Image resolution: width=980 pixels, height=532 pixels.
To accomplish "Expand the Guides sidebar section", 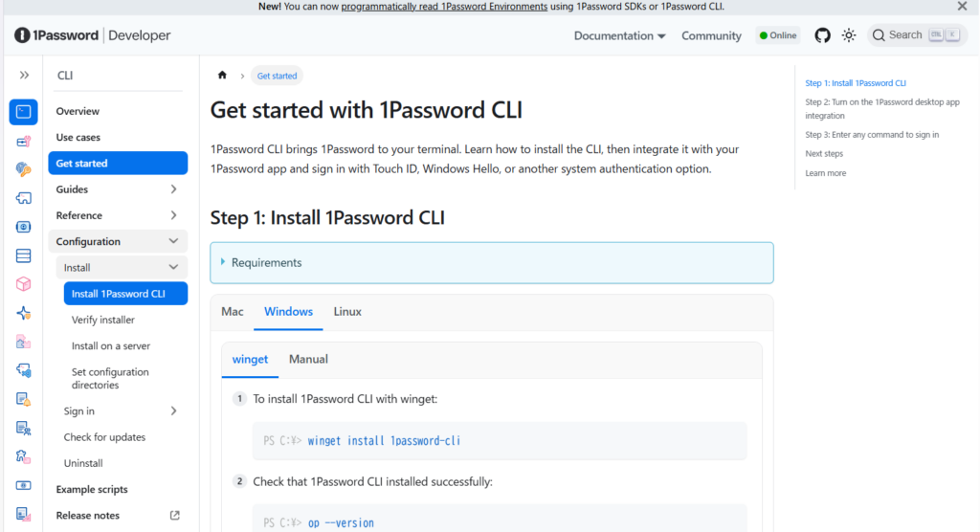I will pos(173,189).
